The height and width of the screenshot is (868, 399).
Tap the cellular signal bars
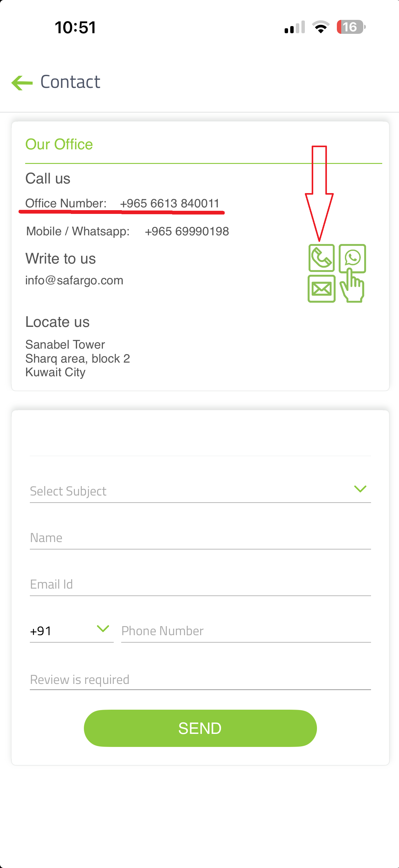coord(295,27)
